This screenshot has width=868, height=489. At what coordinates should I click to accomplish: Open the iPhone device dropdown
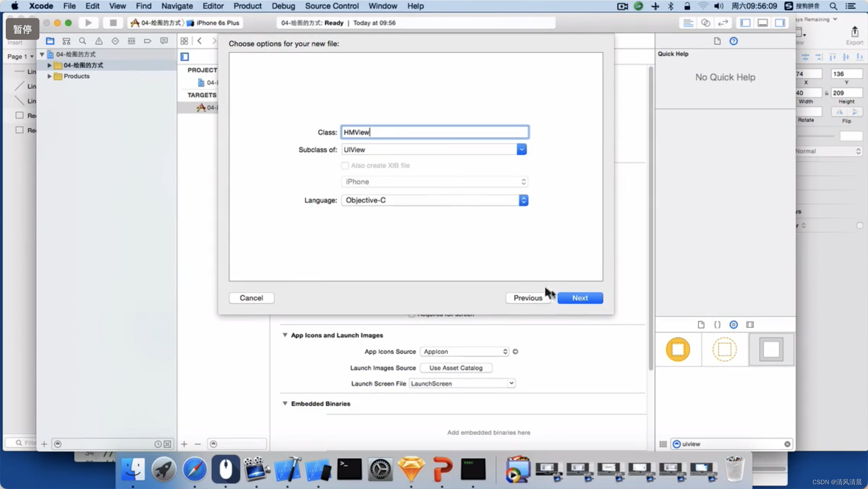pyautogui.click(x=433, y=182)
